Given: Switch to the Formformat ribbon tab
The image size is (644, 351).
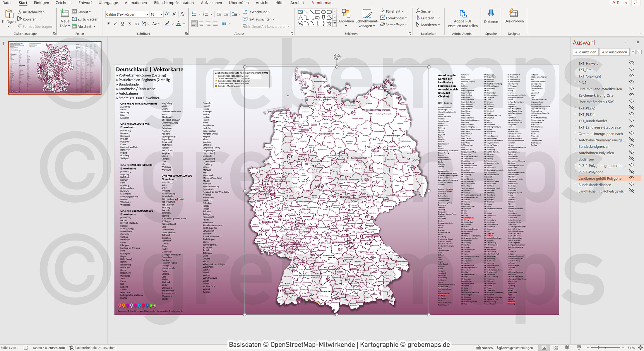Looking at the screenshot, I should click(x=321, y=3).
